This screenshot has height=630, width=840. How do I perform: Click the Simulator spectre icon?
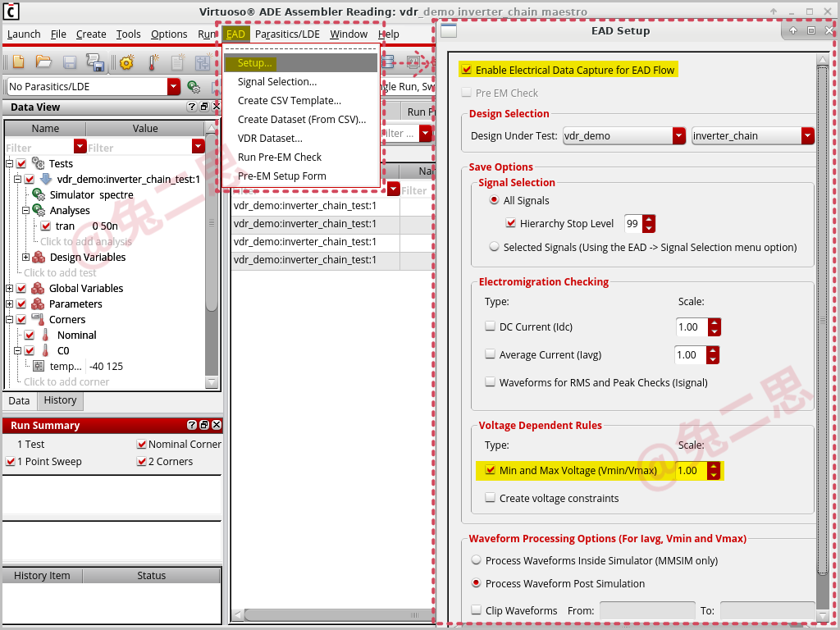39,194
